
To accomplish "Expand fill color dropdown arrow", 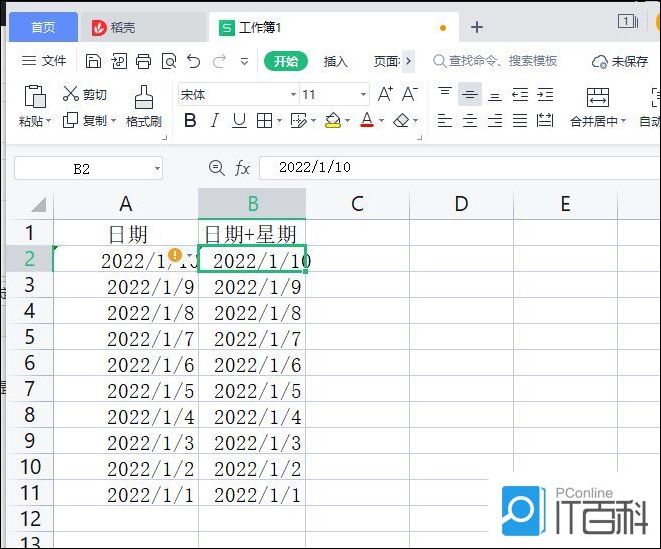I will click(347, 121).
